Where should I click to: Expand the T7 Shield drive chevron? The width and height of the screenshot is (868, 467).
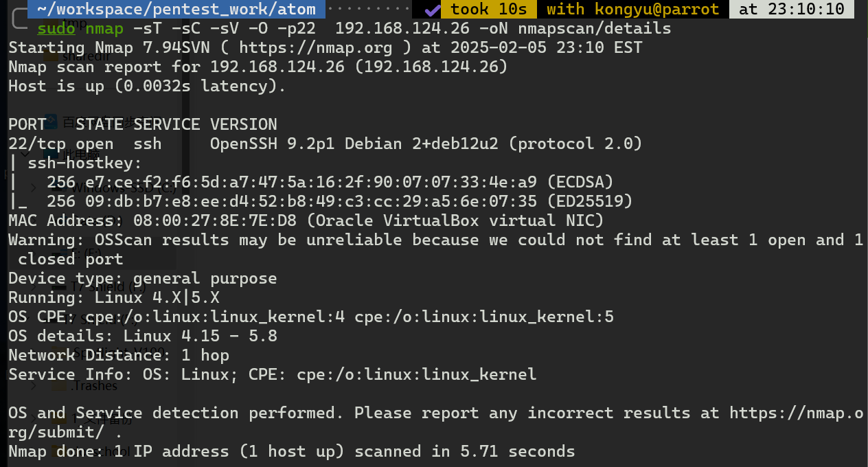[x=32, y=286]
